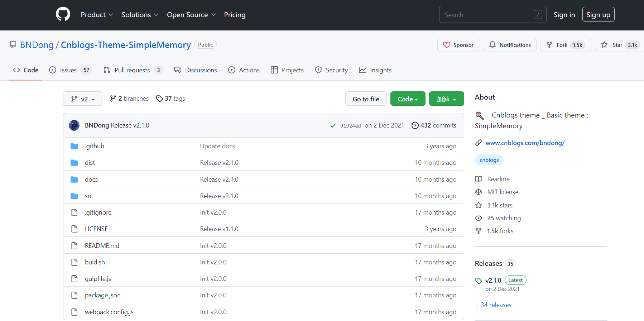Click the file icon next to webpack.config.js
Screen dimensions: 644x321
click(x=74, y=312)
